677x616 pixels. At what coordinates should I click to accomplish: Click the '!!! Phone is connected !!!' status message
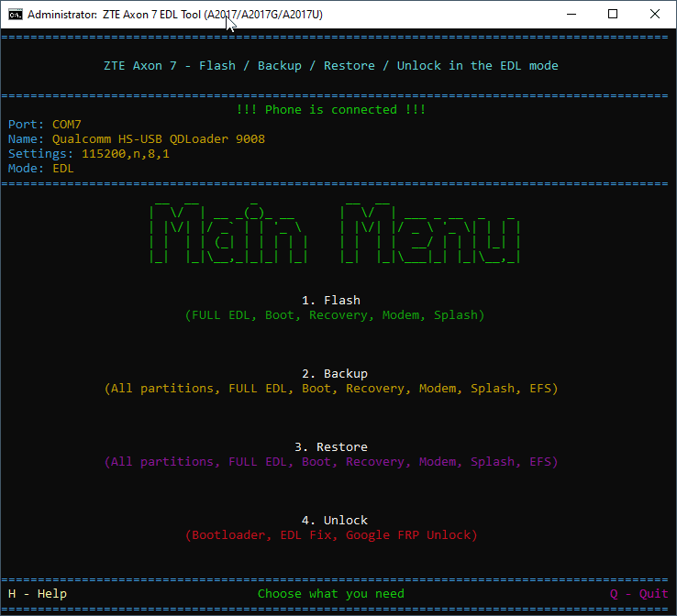click(331, 110)
